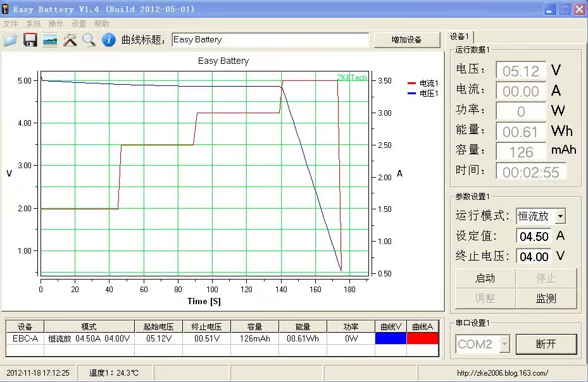This screenshot has width=588, height=382.
Task: Click the 设定值 current input field
Action: click(534, 237)
